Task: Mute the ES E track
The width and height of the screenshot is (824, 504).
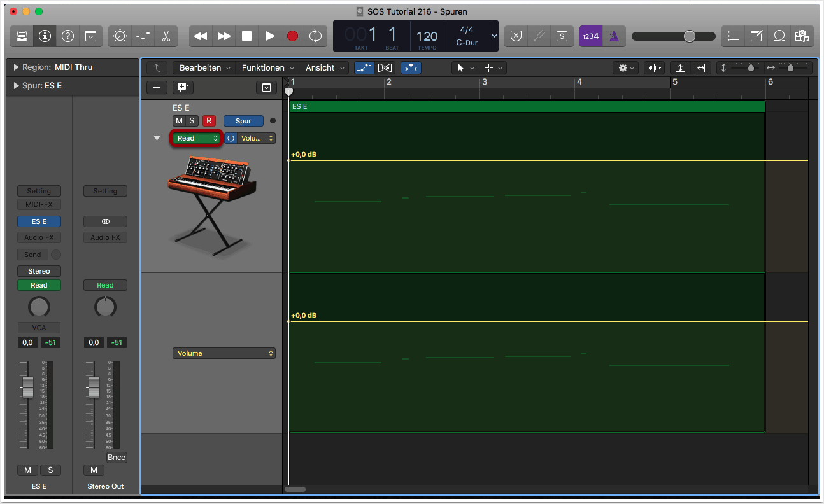Action: tap(179, 121)
